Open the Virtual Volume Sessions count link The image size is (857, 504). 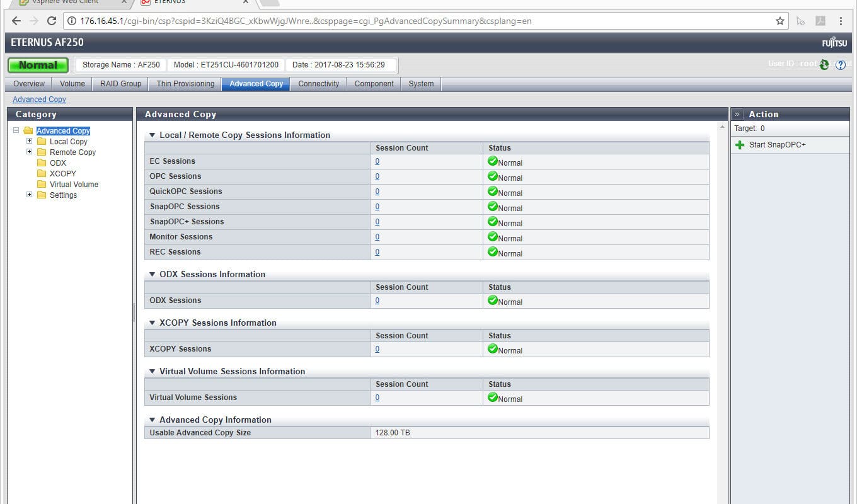coord(377,398)
